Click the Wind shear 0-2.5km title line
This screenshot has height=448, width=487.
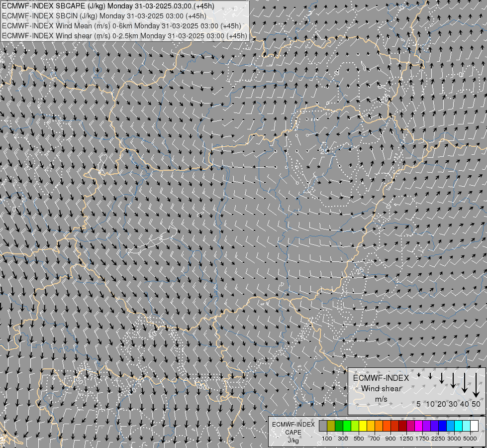click(124, 36)
